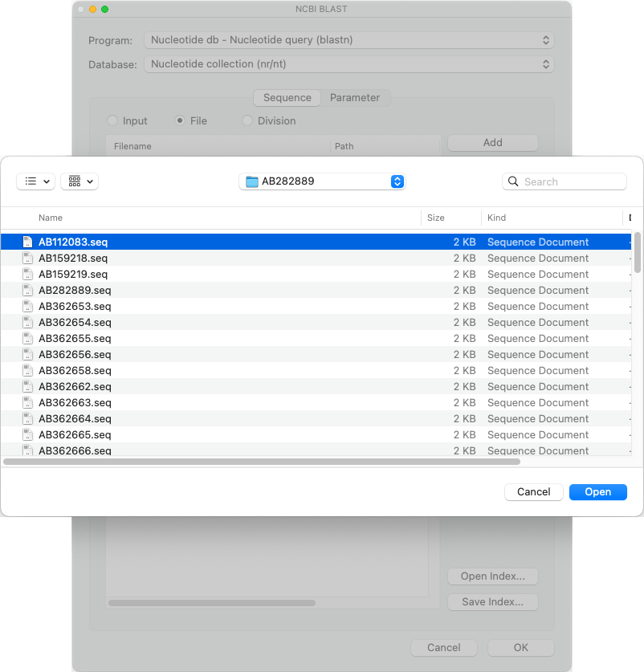The height and width of the screenshot is (672, 644).
Task: Select file name AB362655.seq
Action: point(75,339)
